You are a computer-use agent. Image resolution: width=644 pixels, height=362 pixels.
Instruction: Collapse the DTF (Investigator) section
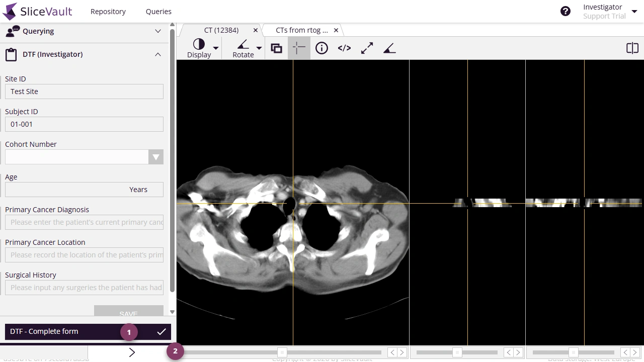point(158,54)
